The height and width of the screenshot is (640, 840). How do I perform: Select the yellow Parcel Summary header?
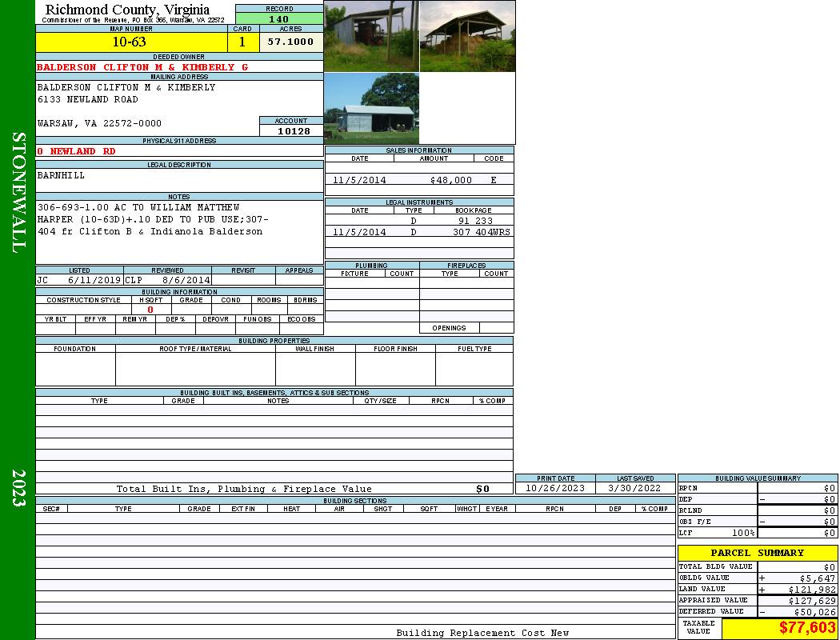click(x=757, y=553)
